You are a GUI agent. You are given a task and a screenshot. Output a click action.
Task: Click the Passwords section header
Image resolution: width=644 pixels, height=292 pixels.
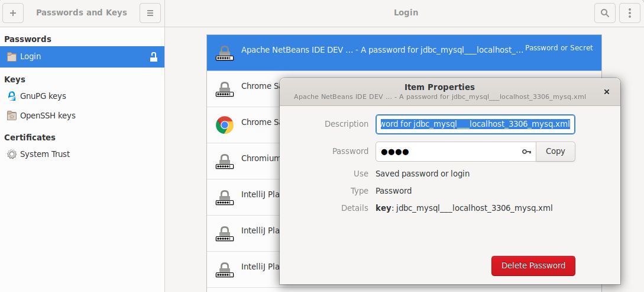point(28,39)
